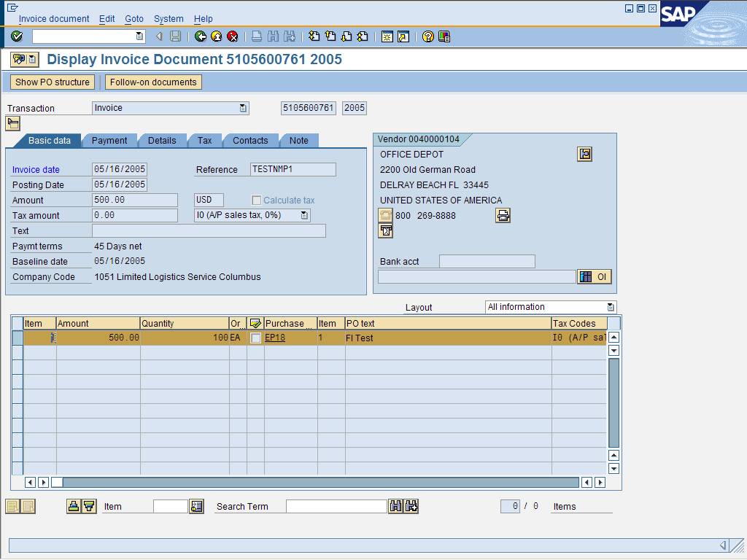This screenshot has height=560, width=747.
Task: Open the Goto menu
Action: click(x=134, y=18)
